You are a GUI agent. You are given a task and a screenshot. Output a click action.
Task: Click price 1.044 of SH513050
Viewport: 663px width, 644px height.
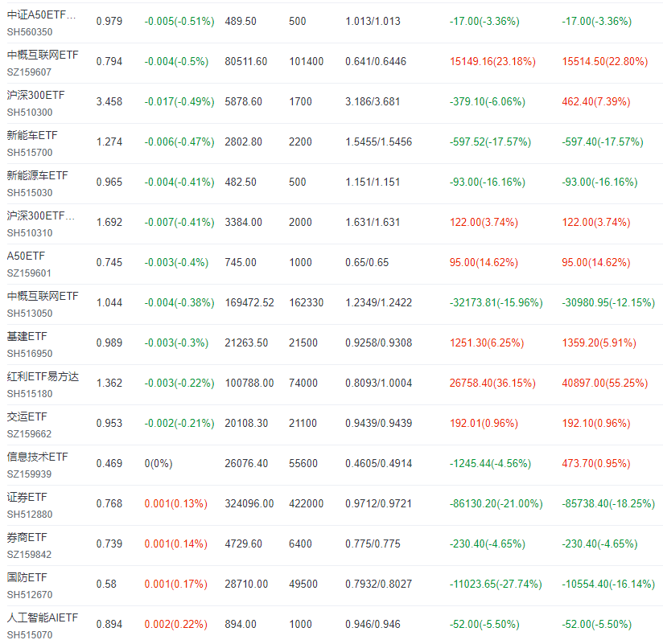[x=109, y=302]
